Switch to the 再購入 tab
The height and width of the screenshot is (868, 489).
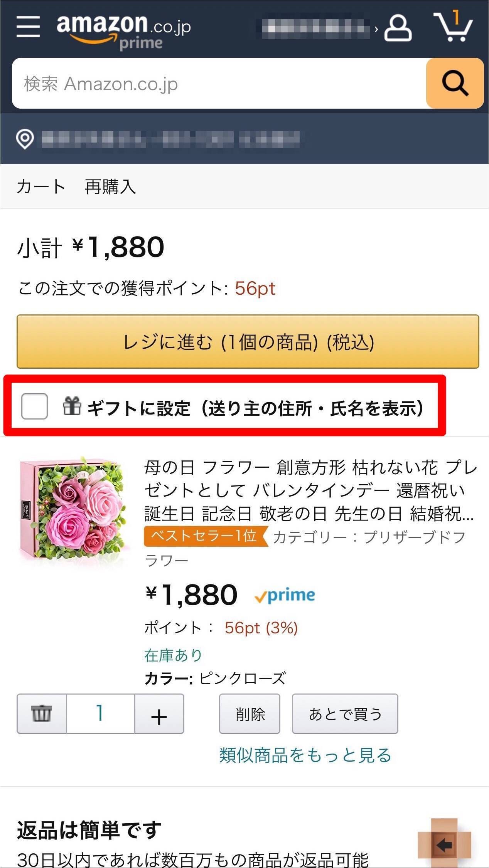coord(110,187)
